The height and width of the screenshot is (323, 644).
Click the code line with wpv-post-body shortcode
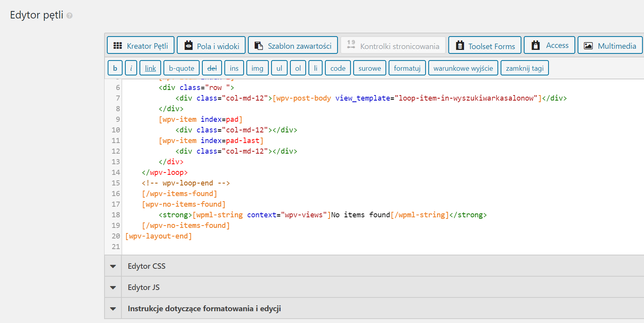pos(371,98)
